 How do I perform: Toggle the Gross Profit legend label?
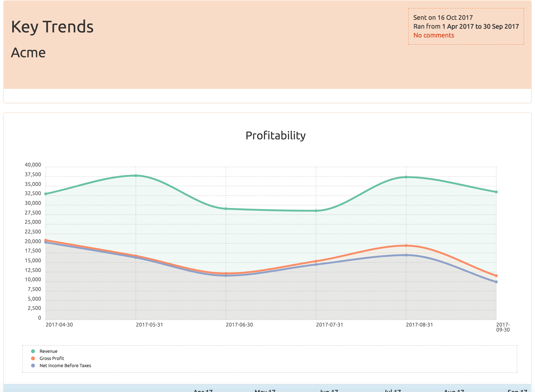52,358
